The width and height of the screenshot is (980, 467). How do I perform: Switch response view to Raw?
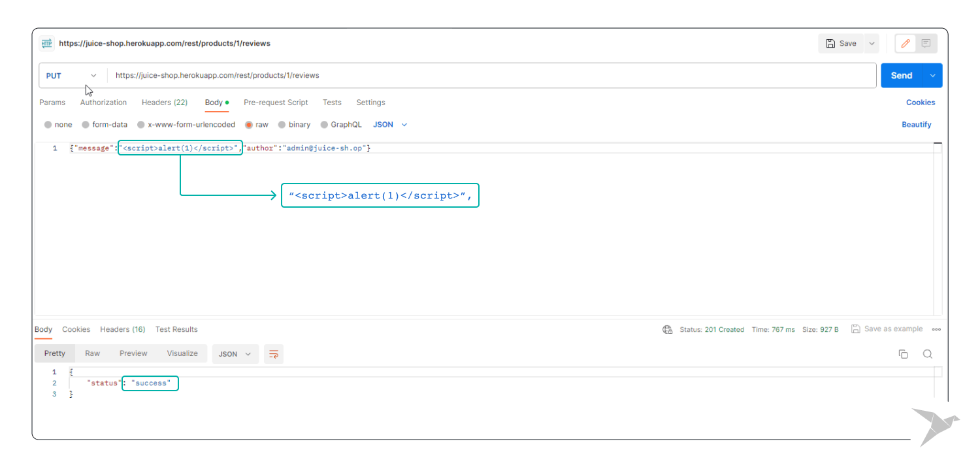(92, 354)
